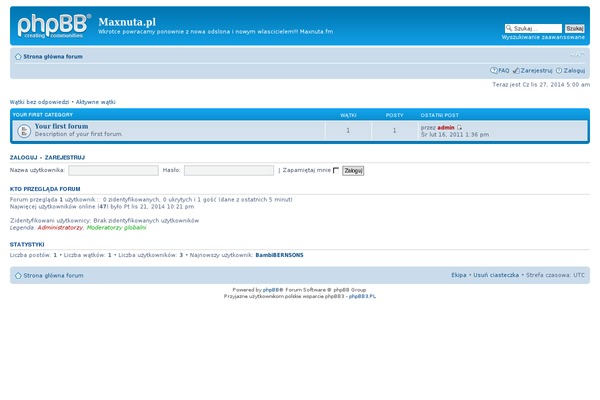
Task: Click the Your first forum status icon
Action: click(24, 131)
